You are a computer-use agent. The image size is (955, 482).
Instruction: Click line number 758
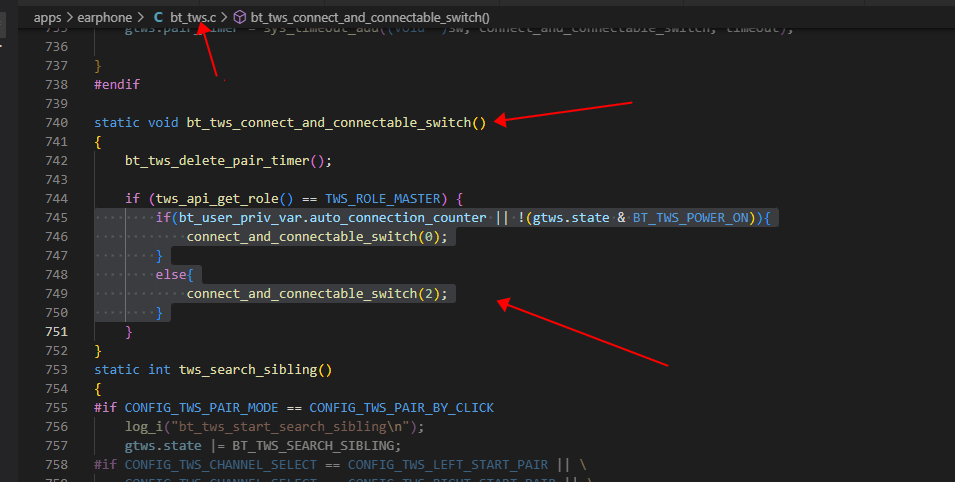tap(57, 464)
